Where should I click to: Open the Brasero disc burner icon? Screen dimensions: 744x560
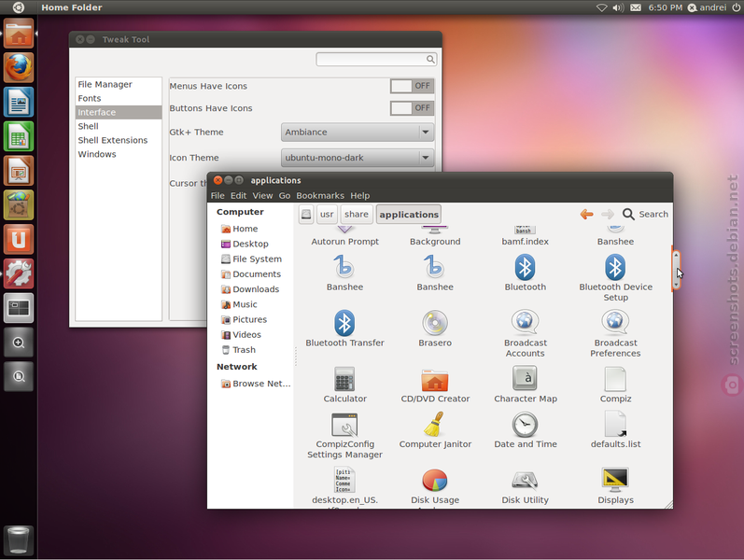click(435, 323)
